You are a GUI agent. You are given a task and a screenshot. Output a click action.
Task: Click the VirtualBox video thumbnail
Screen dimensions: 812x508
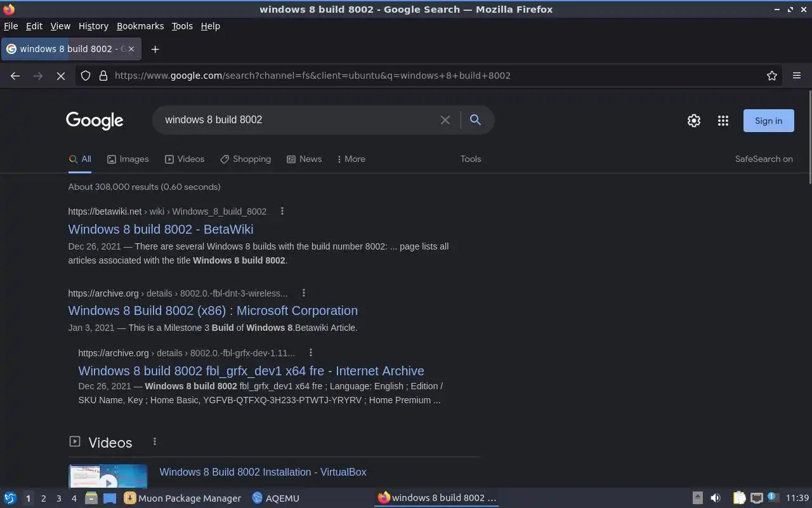(108, 476)
